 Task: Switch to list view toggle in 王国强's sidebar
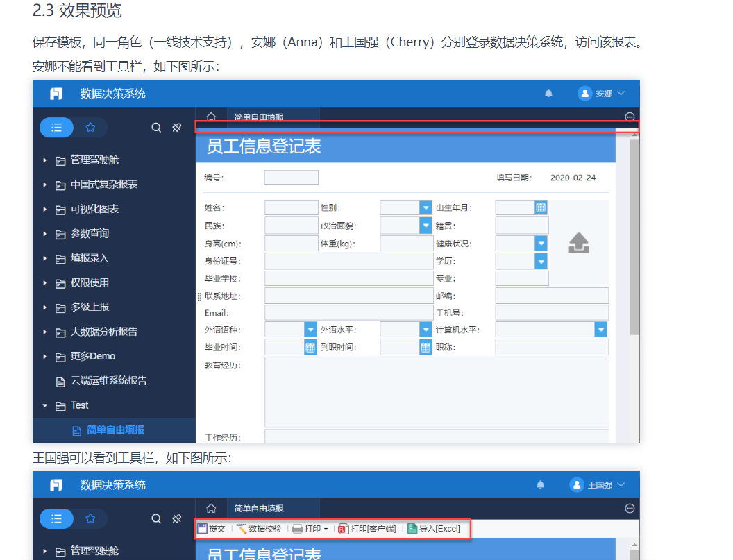56,518
